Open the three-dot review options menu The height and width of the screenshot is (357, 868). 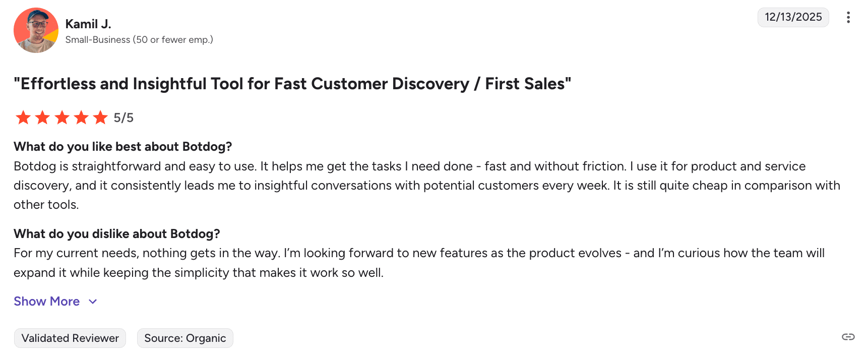point(848,18)
